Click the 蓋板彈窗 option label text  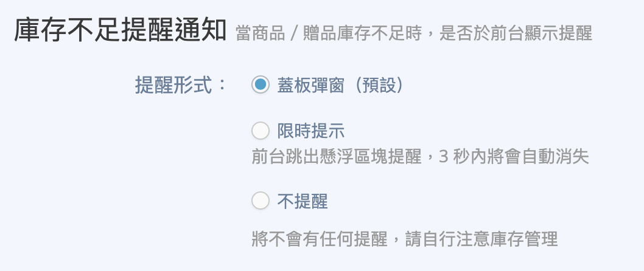coord(311,85)
